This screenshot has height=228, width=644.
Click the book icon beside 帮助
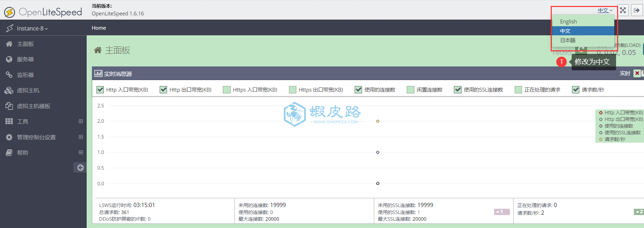tap(9, 152)
